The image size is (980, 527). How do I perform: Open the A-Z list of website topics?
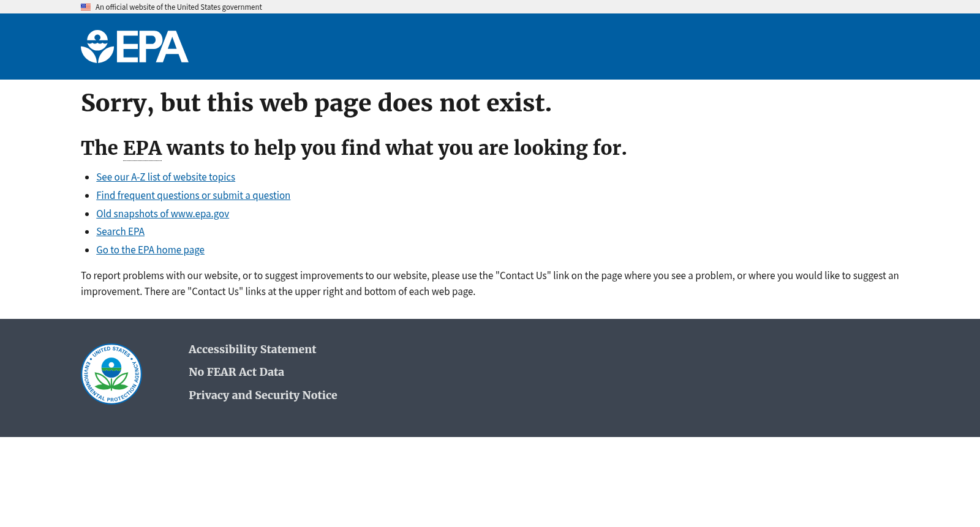point(165,177)
